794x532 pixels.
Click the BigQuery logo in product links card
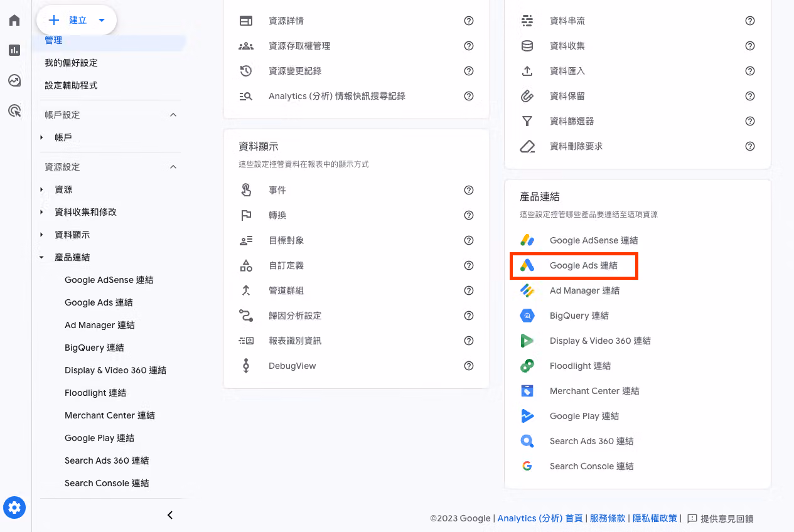tap(527, 316)
